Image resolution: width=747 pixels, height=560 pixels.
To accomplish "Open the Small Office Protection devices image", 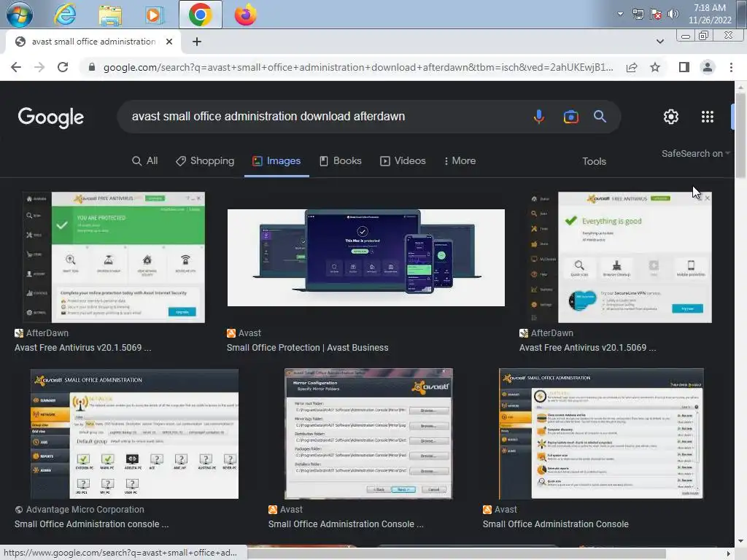I will click(366, 257).
